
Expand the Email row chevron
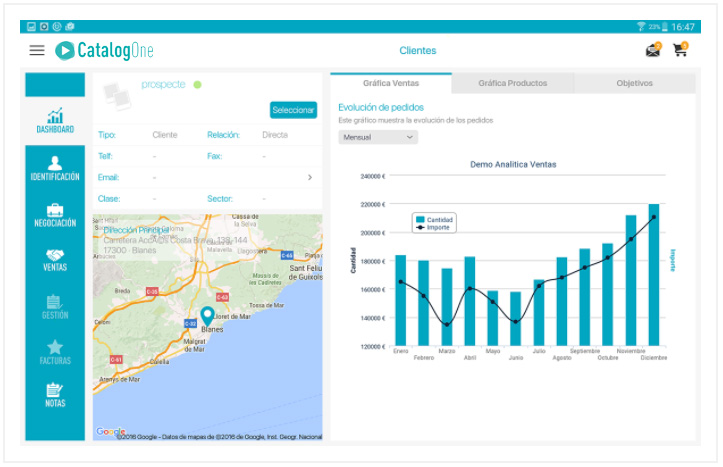310,177
